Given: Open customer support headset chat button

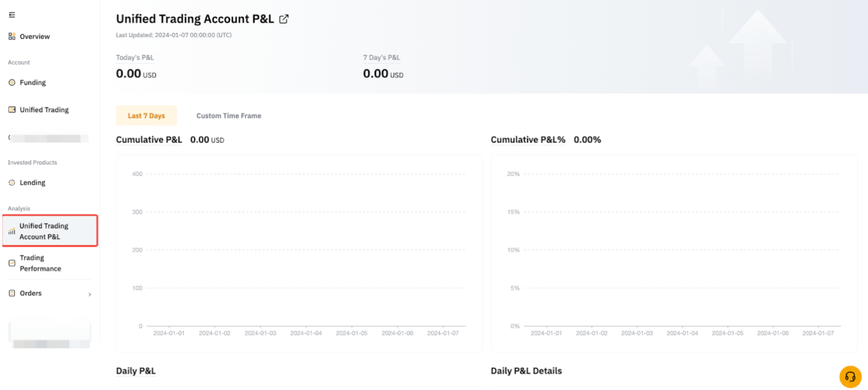Looking at the screenshot, I should (x=850, y=377).
